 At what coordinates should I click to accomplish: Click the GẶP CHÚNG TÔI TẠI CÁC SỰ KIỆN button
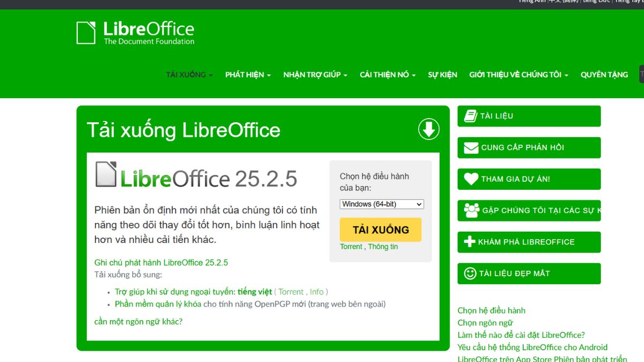pos(529,210)
